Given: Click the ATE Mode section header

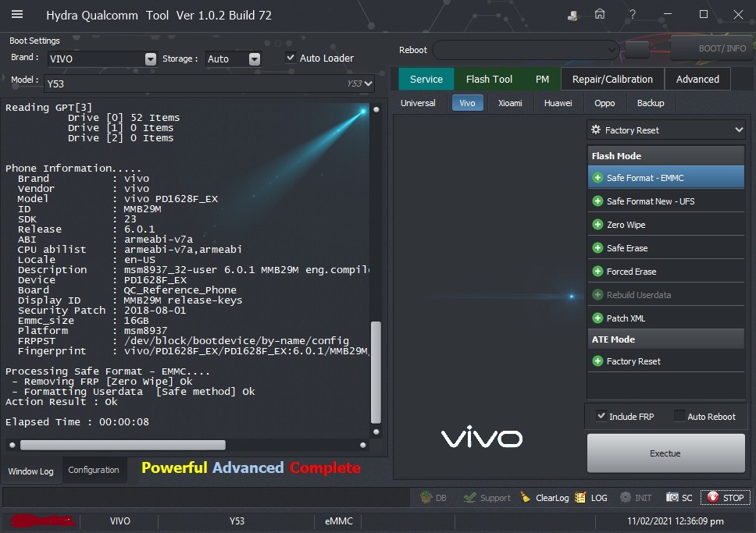Looking at the screenshot, I should pyautogui.click(x=666, y=339).
